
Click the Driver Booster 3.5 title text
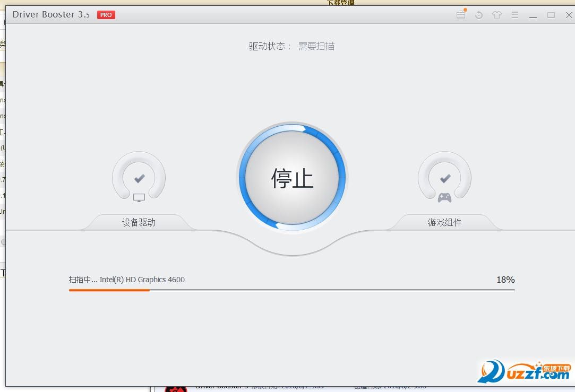(x=51, y=15)
